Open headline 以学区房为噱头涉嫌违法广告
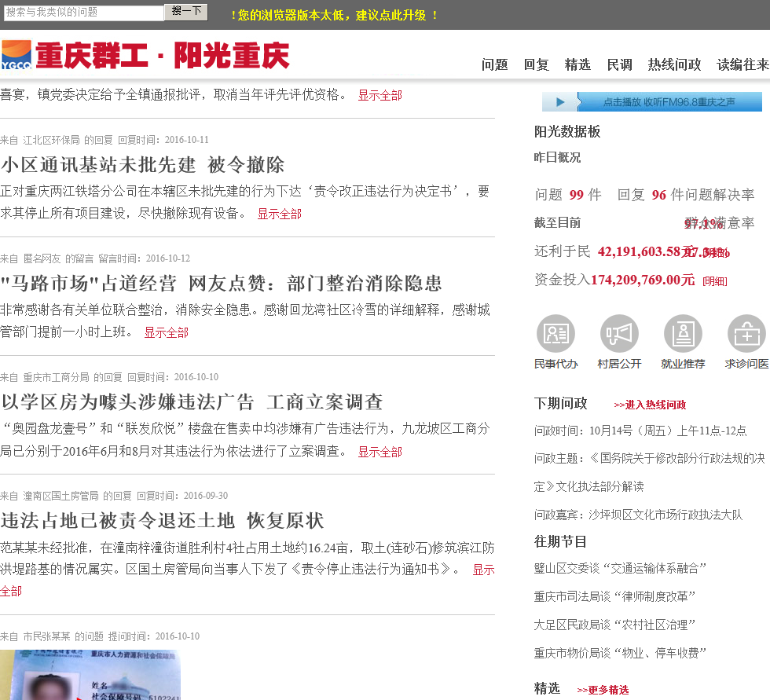The image size is (770, 700). click(192, 402)
